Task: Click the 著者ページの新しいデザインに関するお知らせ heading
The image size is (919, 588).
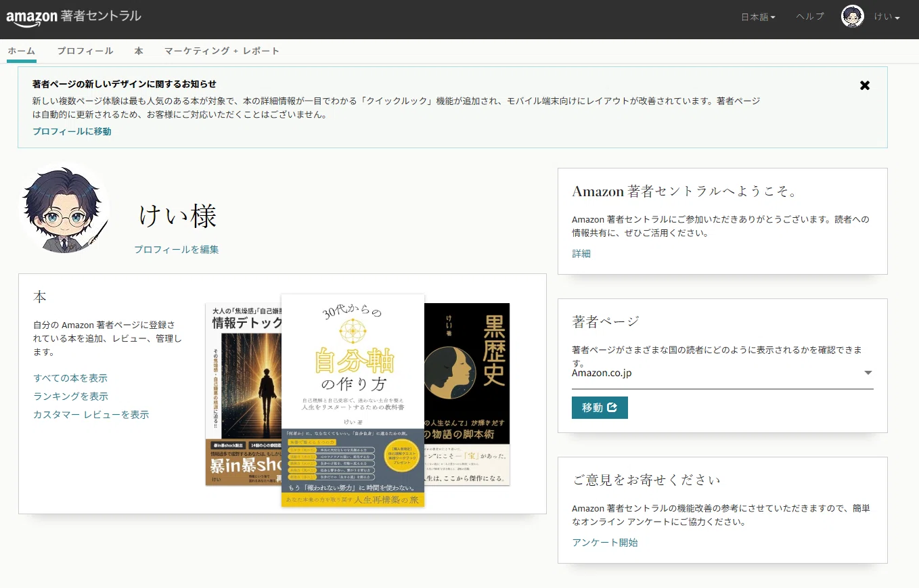Action: click(125, 84)
